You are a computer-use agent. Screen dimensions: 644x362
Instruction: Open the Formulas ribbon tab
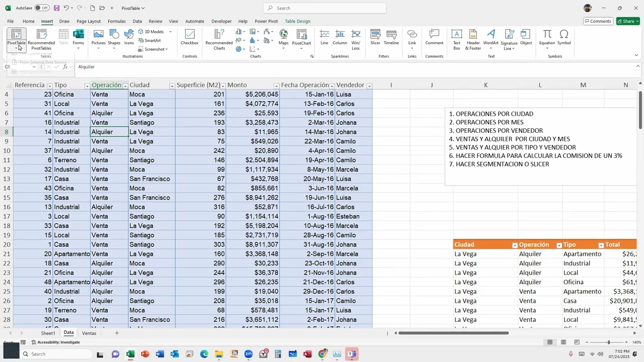[116, 21]
